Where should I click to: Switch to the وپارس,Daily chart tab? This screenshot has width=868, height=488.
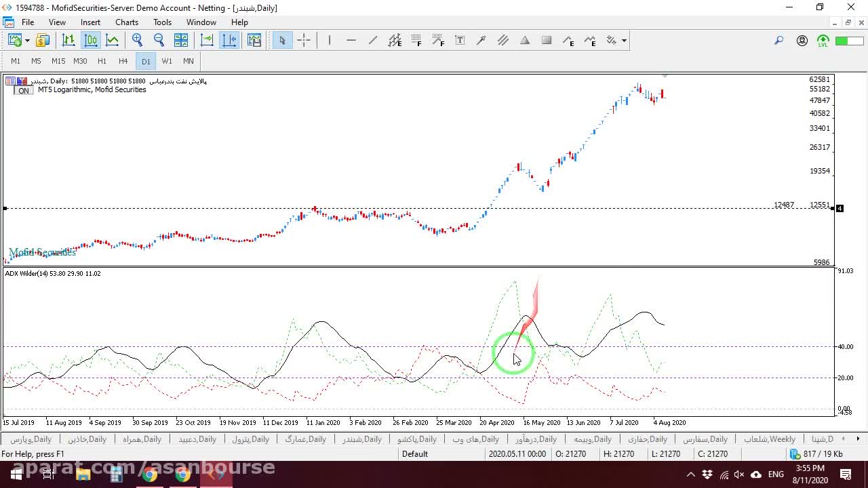pyautogui.click(x=31, y=439)
